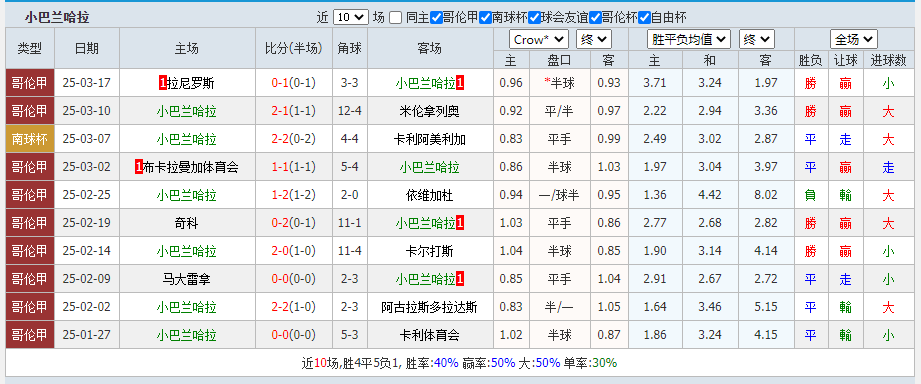This screenshot has width=921, height=384.
Task: Click date 25-02-02
Action: pyautogui.click(x=87, y=307)
